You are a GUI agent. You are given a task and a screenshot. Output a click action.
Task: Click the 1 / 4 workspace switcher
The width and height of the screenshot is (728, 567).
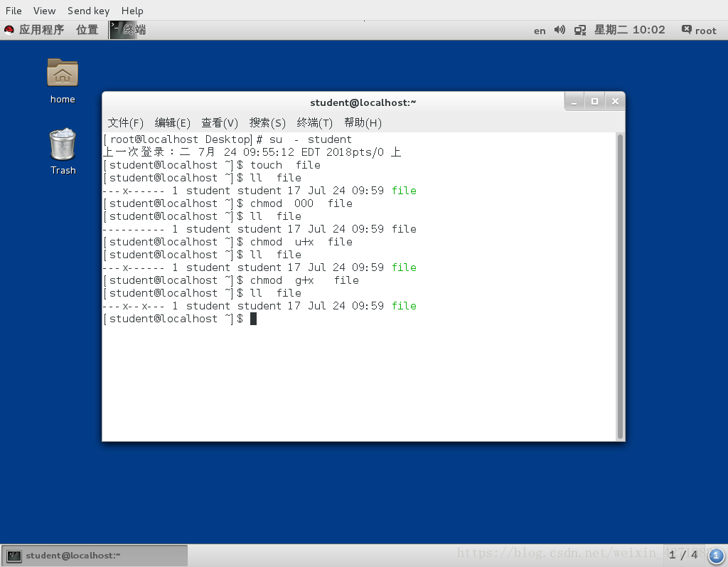[x=683, y=554]
